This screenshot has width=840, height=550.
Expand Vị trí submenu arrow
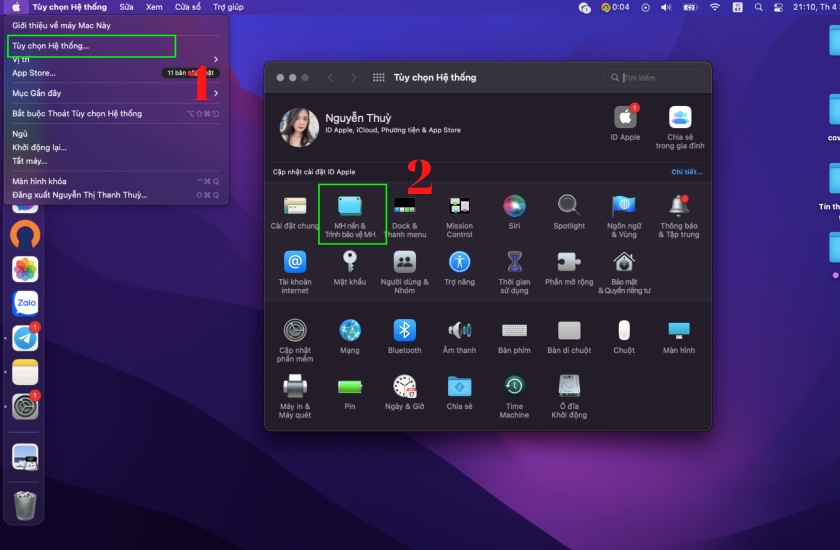coord(216,59)
